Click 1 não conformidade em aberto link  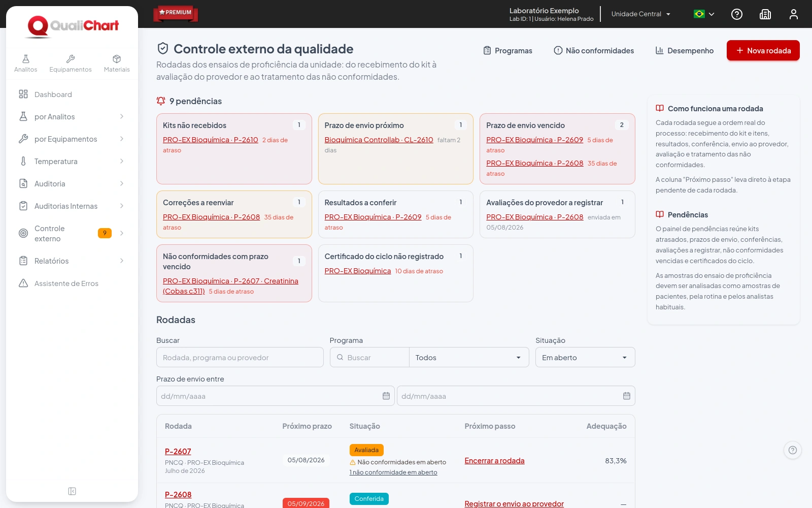393,472
